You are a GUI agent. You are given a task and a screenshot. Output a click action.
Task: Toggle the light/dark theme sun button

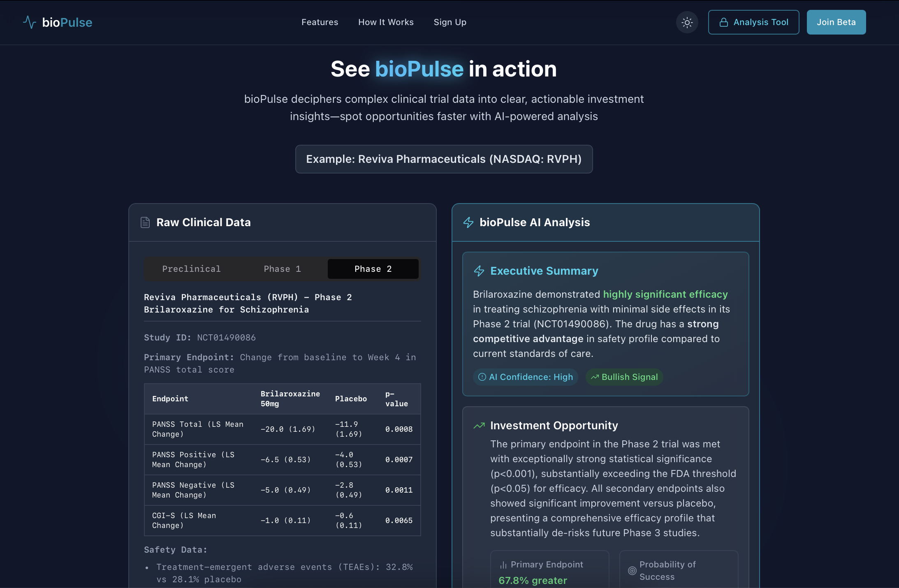pos(687,22)
